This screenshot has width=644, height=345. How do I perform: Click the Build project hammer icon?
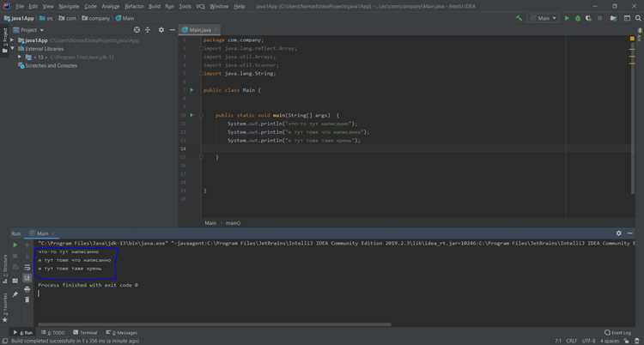coord(519,18)
